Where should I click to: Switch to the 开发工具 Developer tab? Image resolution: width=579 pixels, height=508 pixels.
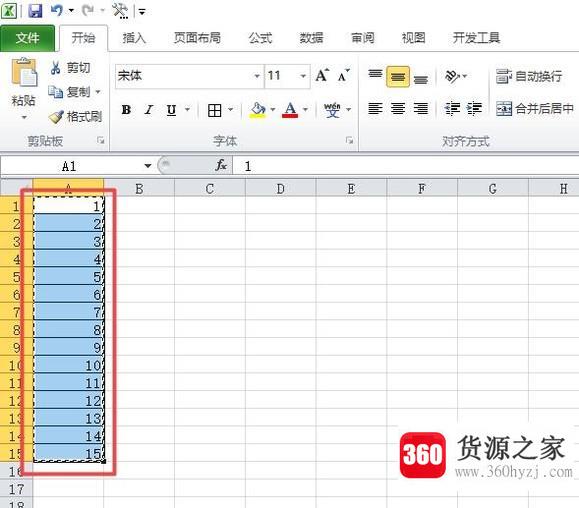click(476, 38)
